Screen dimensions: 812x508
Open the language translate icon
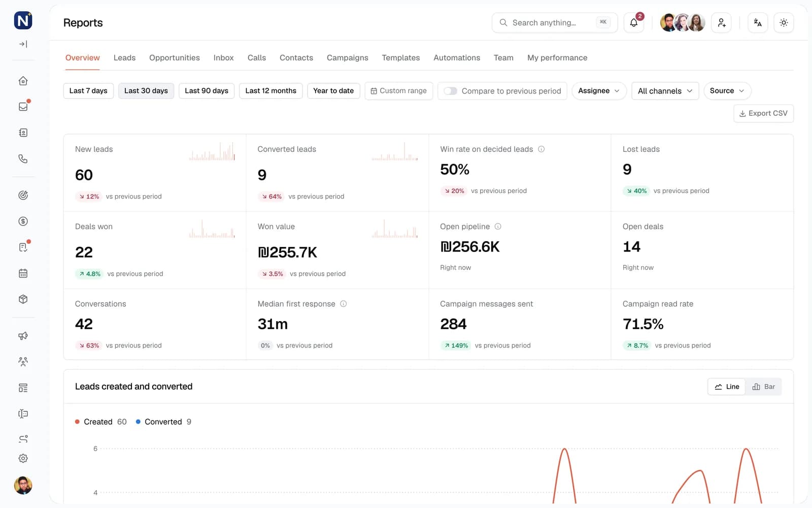pyautogui.click(x=758, y=22)
